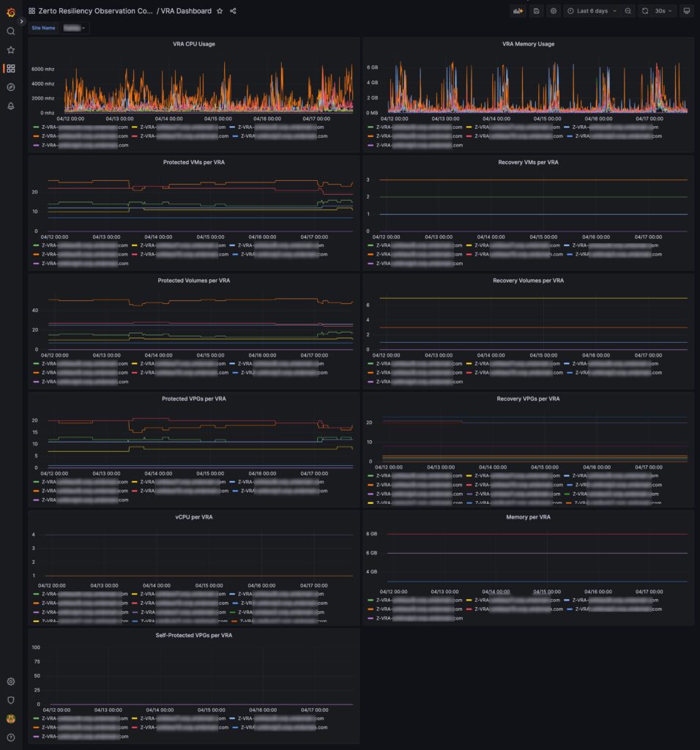Image resolution: width=700 pixels, height=750 pixels.
Task: Click the red color swatch in VRA Memory Usage legend
Action: point(469,136)
